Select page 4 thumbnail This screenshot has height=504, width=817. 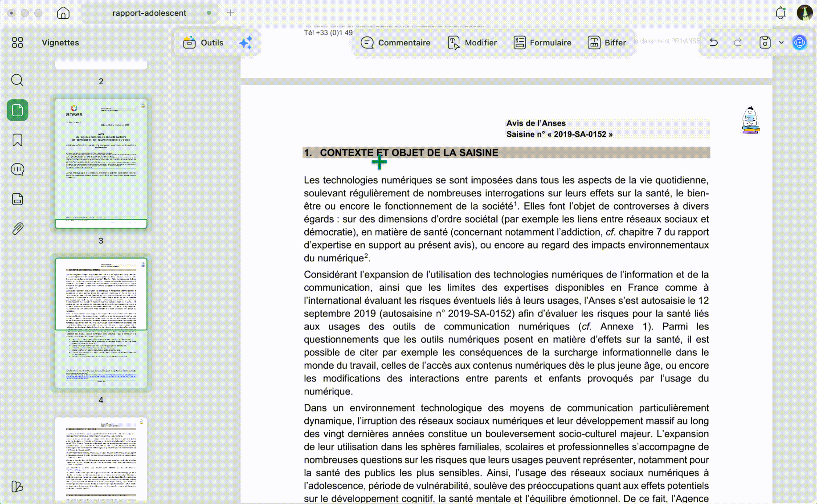[101, 323]
